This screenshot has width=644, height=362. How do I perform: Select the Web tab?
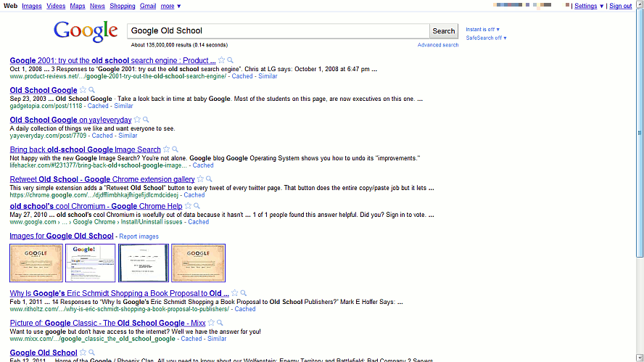click(x=10, y=6)
